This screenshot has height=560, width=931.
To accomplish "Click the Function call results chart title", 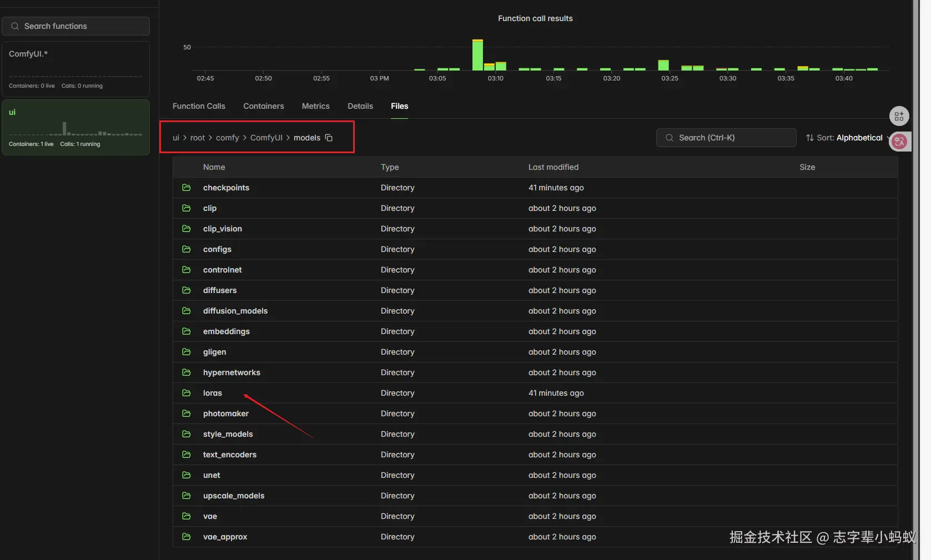I will [535, 18].
